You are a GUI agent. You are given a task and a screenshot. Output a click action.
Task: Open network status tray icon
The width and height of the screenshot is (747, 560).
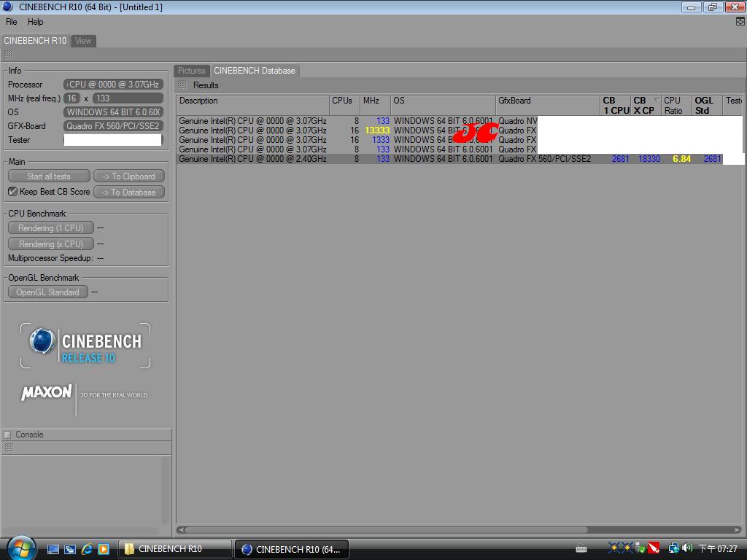pos(673,548)
